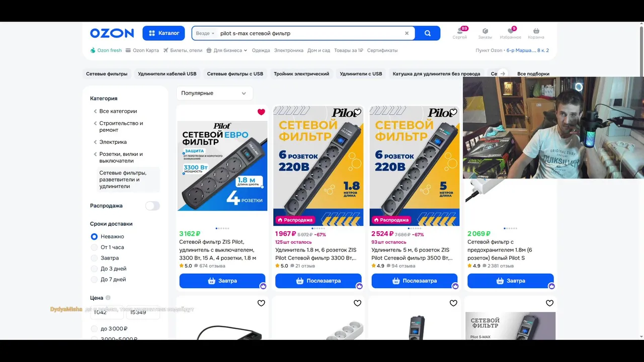Image resolution: width=644 pixels, height=362 pixels.
Task: Click Послезавтра button for 1967 ₽ item
Action: 318,281
